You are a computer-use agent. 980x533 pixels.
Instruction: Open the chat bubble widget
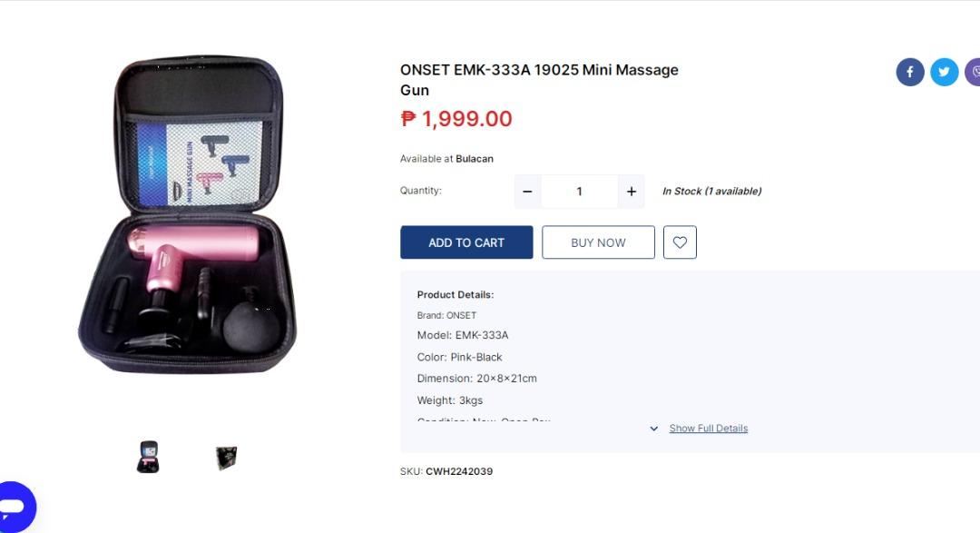16,507
